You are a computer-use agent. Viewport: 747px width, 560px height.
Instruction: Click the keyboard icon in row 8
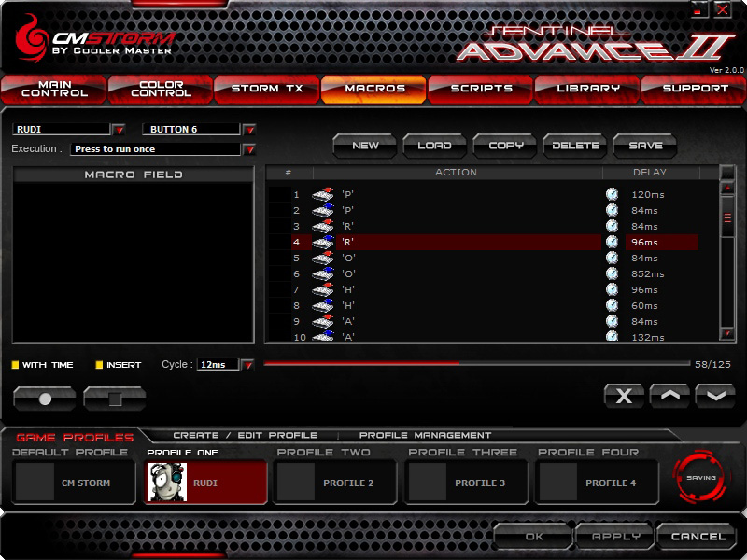pos(323,305)
